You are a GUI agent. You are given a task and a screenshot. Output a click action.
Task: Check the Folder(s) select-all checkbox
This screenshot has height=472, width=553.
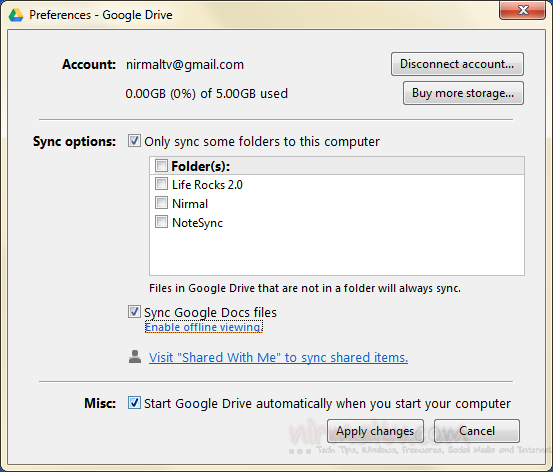click(x=162, y=165)
